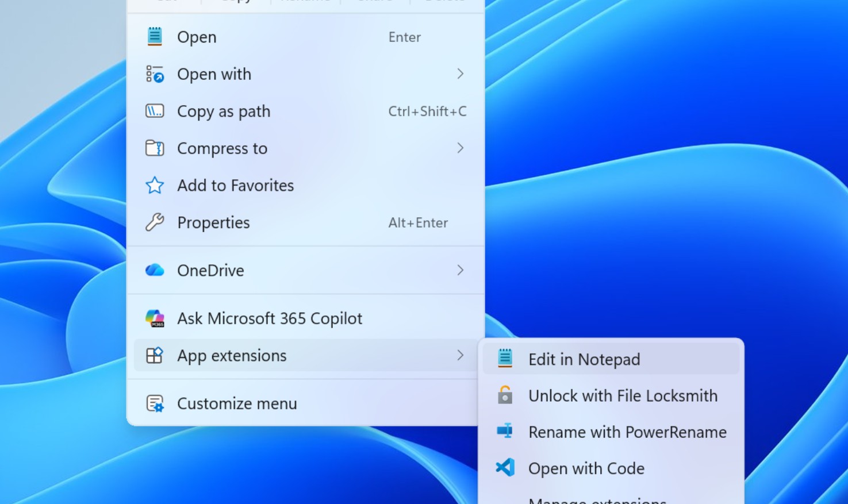Click the Open with icon
Screen dimensions: 848x504
155,74
